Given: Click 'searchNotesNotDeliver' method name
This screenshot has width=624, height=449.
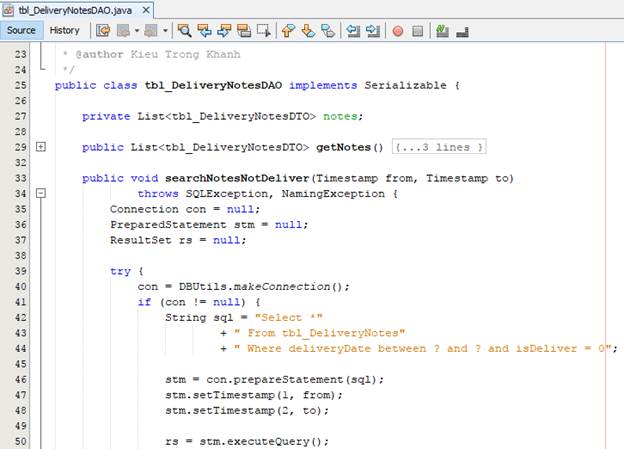Looking at the screenshot, I should point(237,178).
